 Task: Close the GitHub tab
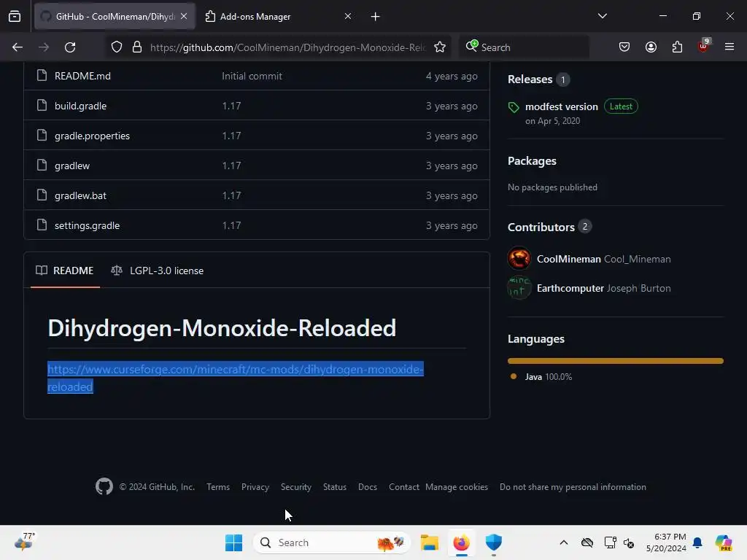(x=184, y=17)
